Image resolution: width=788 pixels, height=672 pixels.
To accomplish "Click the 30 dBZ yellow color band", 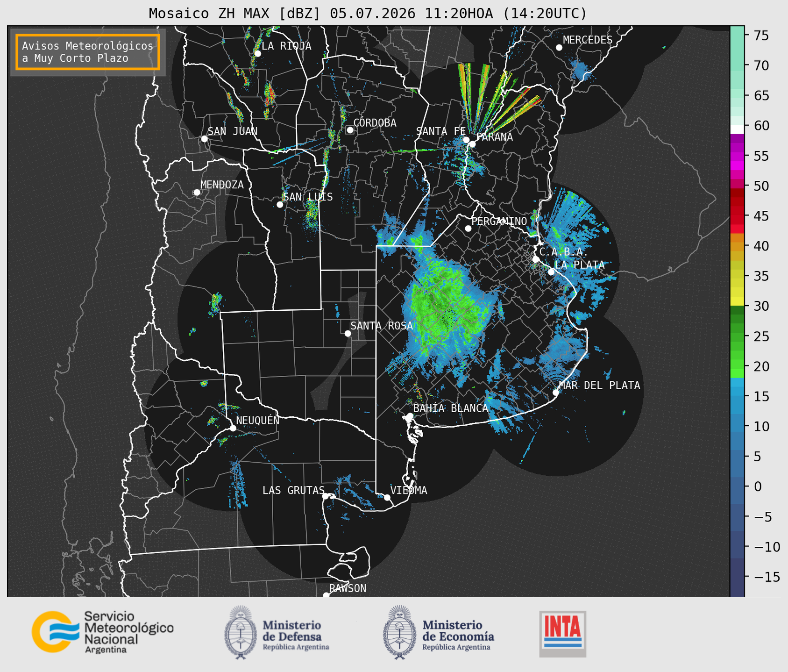I will [737, 302].
